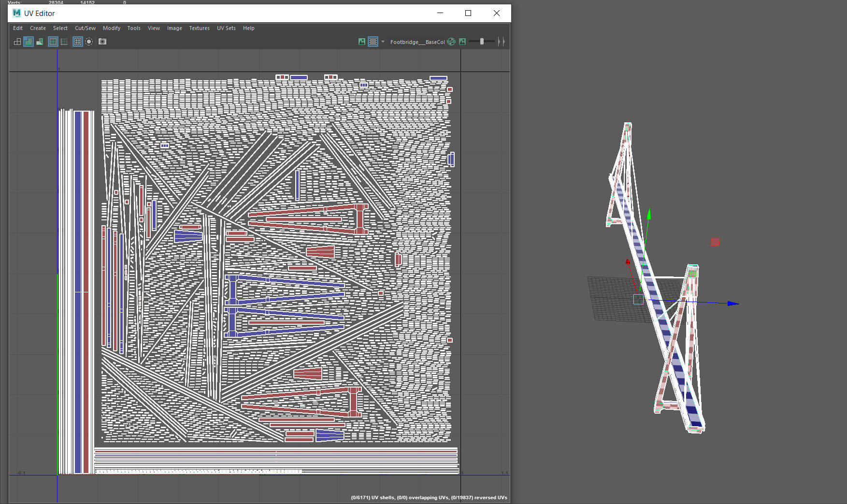Click the UV distortion shading icon
This screenshot has height=504, width=847.
point(40,42)
